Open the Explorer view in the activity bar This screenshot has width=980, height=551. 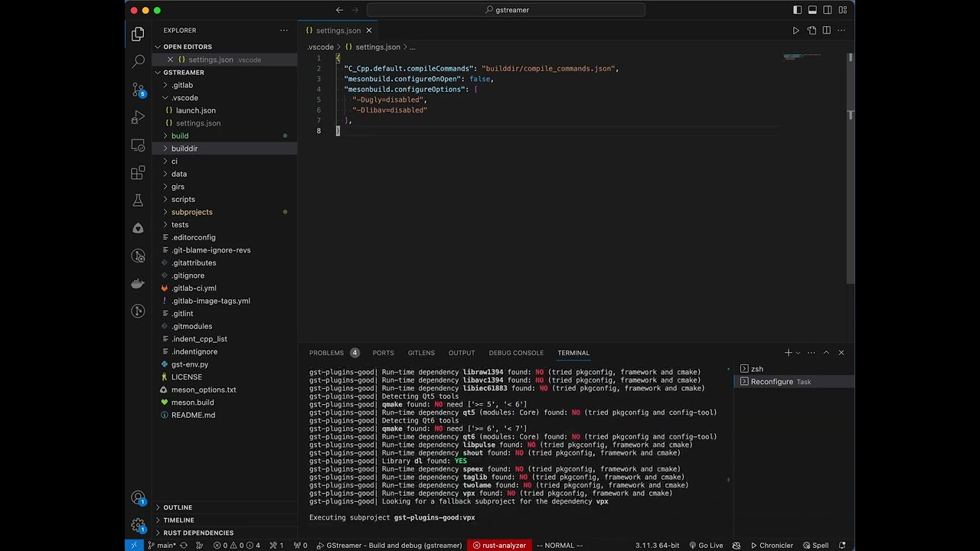[138, 34]
